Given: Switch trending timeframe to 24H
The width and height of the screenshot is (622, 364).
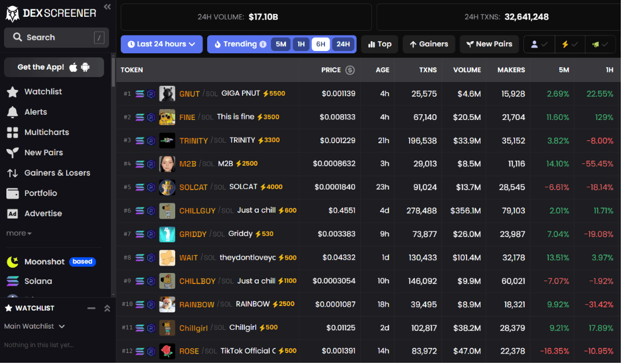Looking at the screenshot, I should point(343,44).
